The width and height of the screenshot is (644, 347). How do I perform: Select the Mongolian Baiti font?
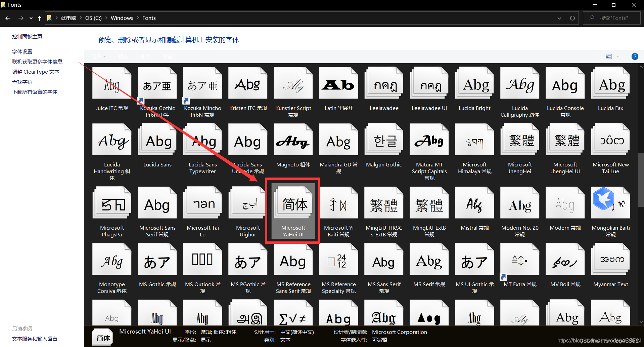pyautogui.click(x=610, y=212)
